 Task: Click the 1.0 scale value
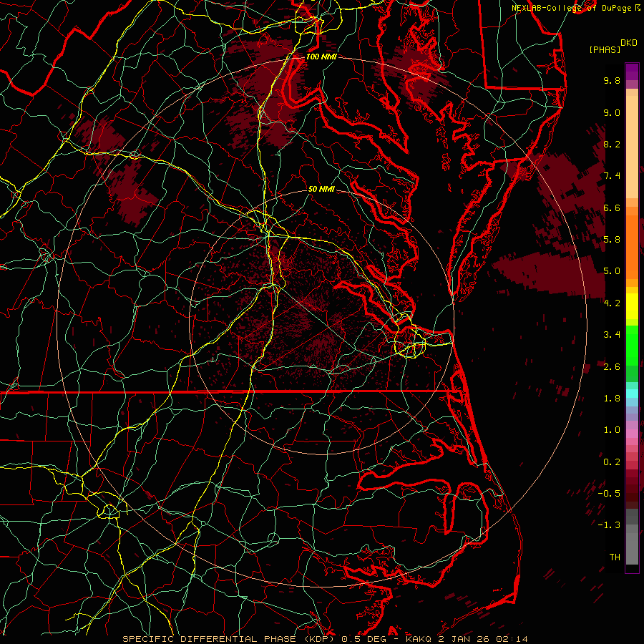[612, 430]
